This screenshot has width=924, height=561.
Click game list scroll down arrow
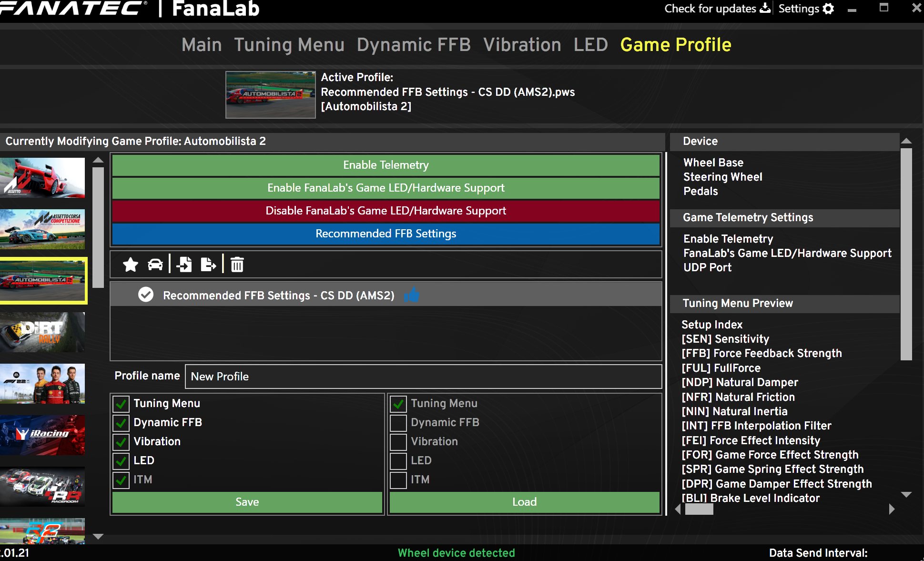(x=98, y=537)
